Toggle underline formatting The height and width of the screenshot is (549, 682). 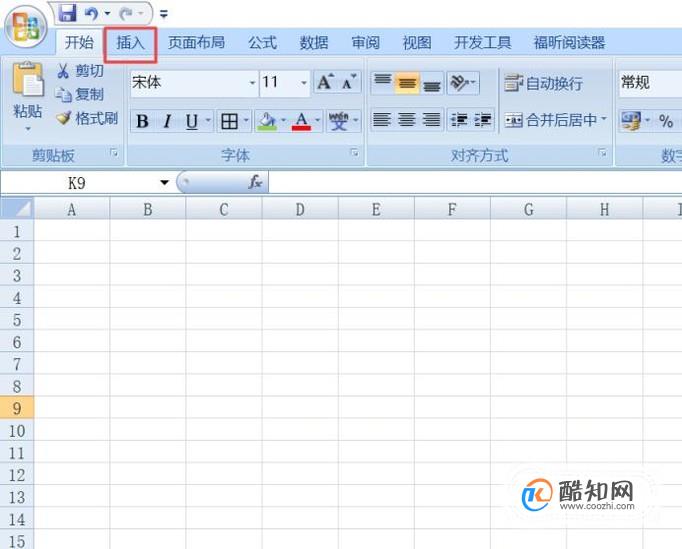coord(192,121)
